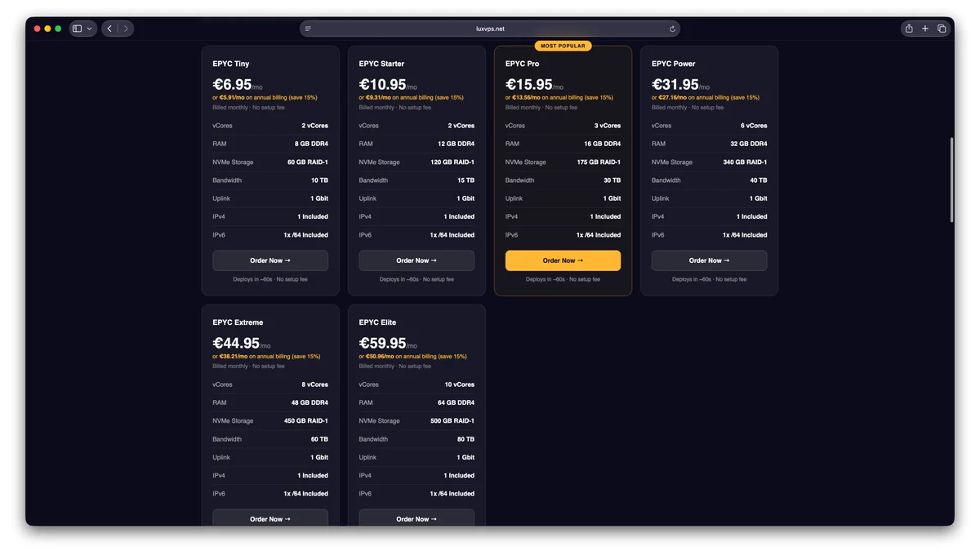Click the 500 GB RAID-1 storage value
980x560 pixels.
[452, 420]
